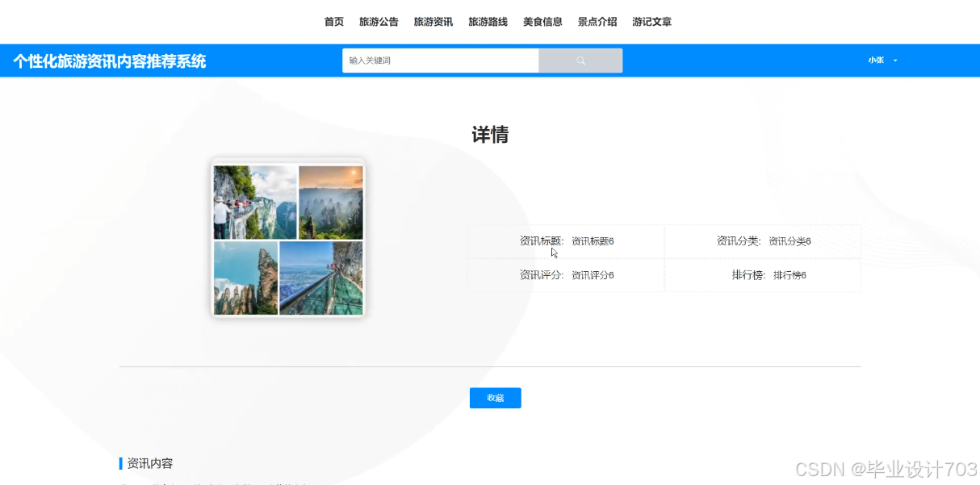Click the 排行榜: field label
Image resolution: width=980 pixels, height=485 pixels.
click(749, 275)
